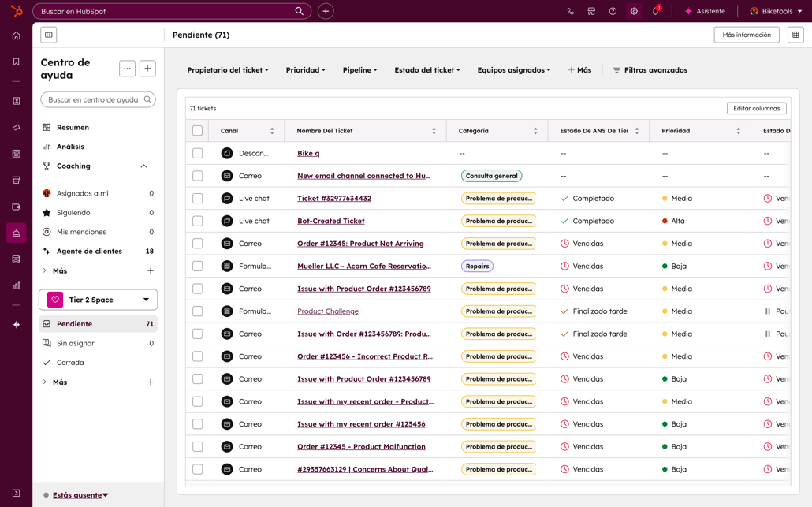Collapse the Coaching section

(x=143, y=166)
